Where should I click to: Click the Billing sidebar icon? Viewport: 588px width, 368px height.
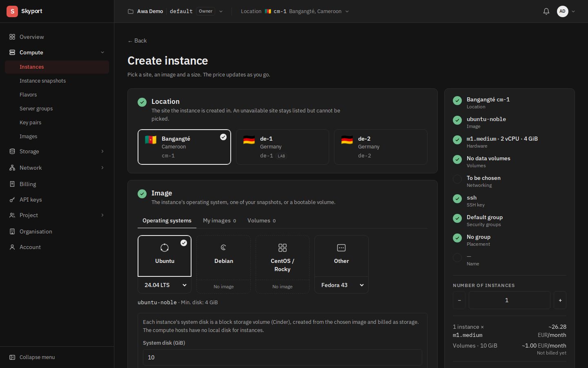coord(12,184)
